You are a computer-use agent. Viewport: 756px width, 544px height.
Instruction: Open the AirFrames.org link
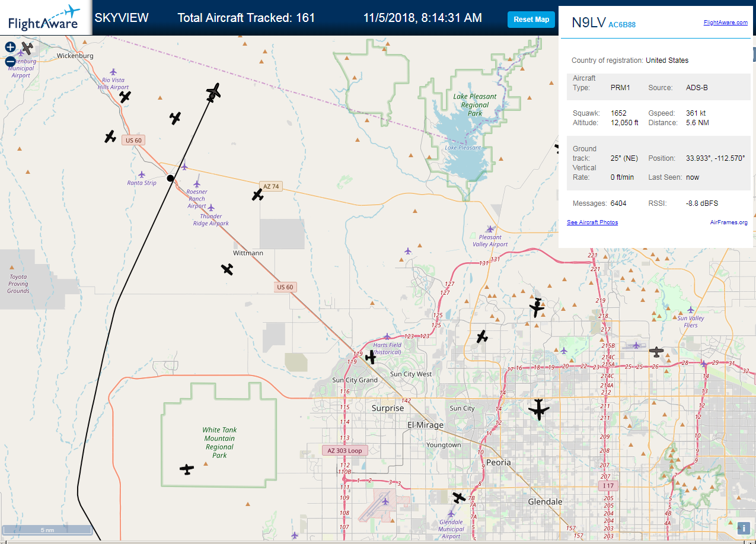[729, 222]
